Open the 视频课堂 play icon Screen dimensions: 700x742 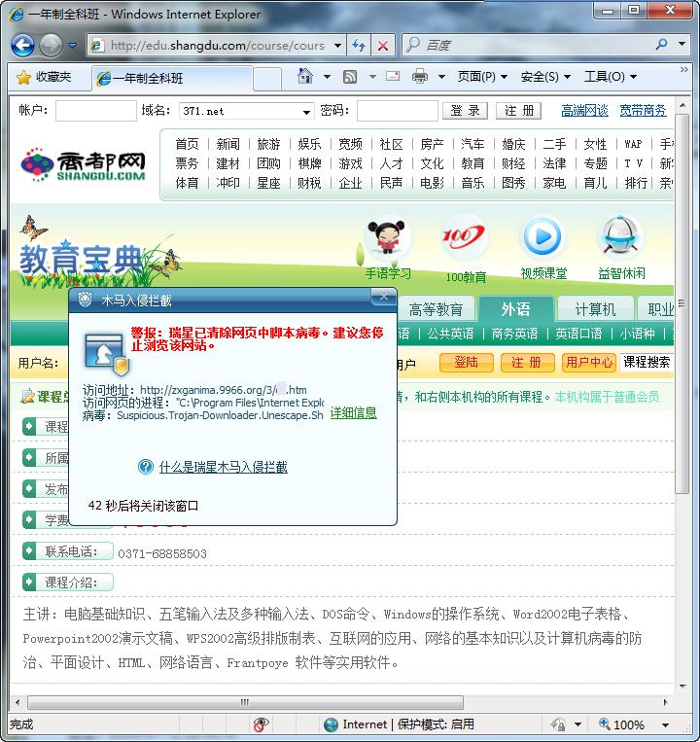[x=542, y=237]
